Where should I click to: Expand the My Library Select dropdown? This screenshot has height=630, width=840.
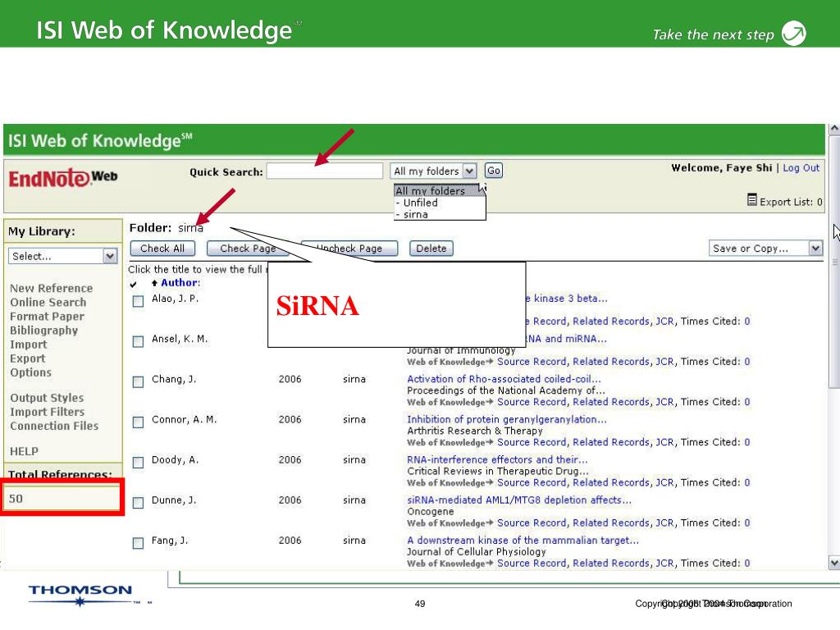click(x=62, y=256)
